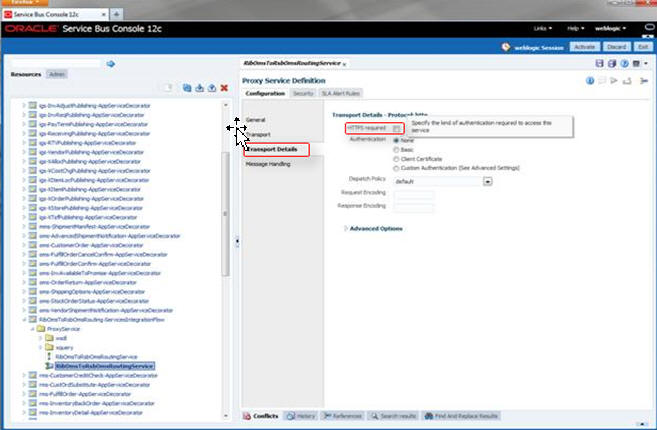Click the pipeline icon next to RibOmsToRibOmsRoutingService
The image size is (657, 430).
click(x=49, y=356)
